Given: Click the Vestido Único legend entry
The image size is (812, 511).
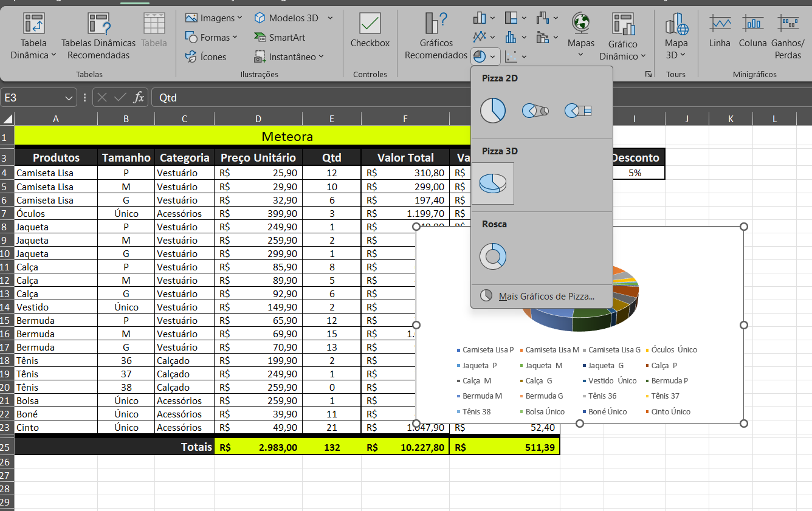Looking at the screenshot, I should pos(610,381).
